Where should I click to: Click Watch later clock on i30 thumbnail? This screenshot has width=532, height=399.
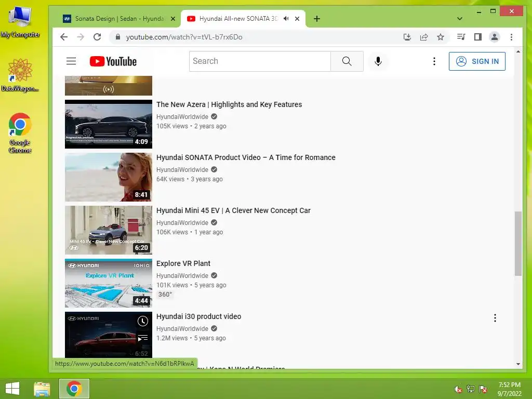click(x=143, y=321)
